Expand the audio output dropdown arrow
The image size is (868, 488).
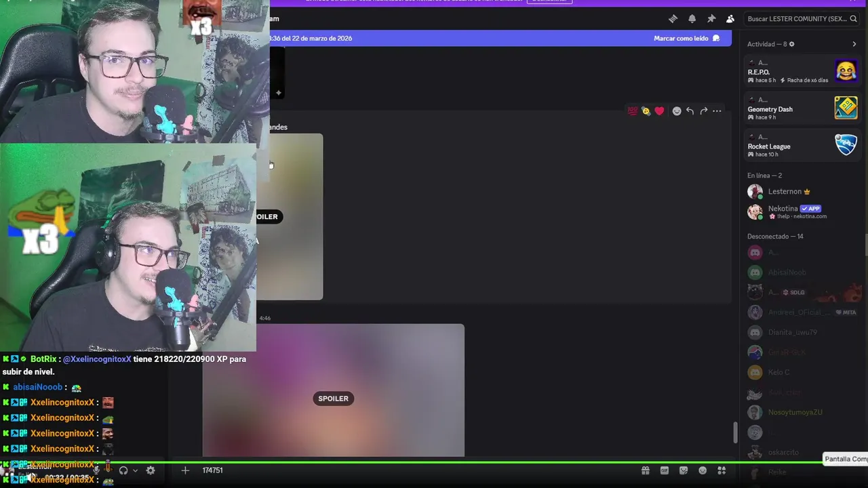point(135,470)
